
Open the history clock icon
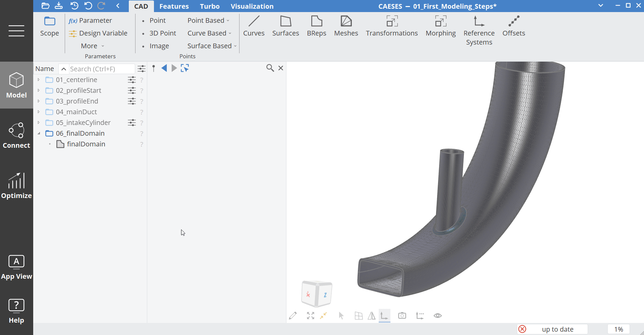click(74, 6)
